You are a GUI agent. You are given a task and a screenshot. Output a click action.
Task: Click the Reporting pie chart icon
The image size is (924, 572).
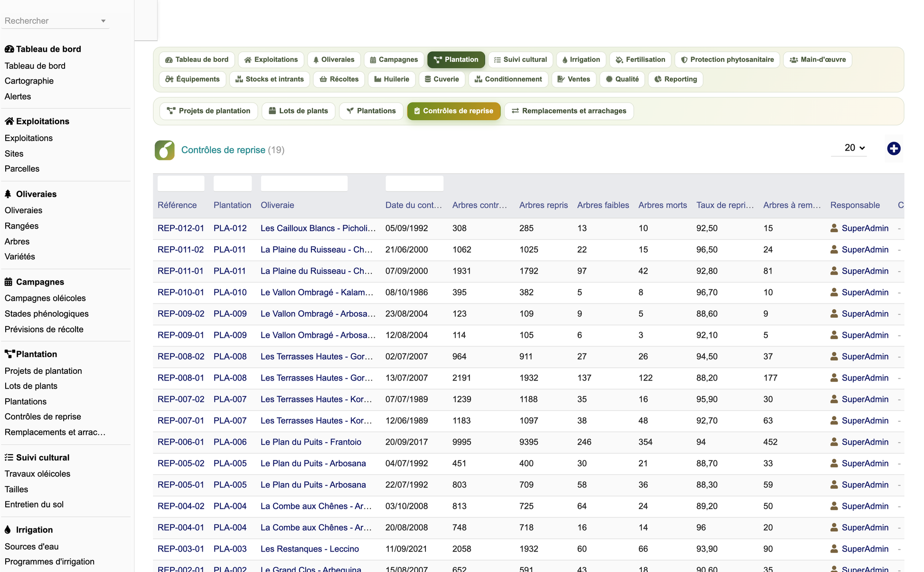click(x=658, y=79)
